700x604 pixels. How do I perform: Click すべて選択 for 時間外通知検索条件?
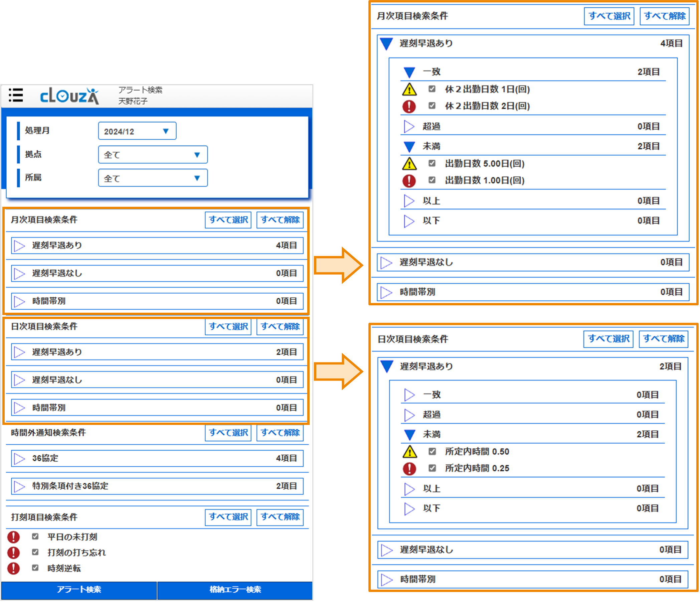tap(228, 433)
